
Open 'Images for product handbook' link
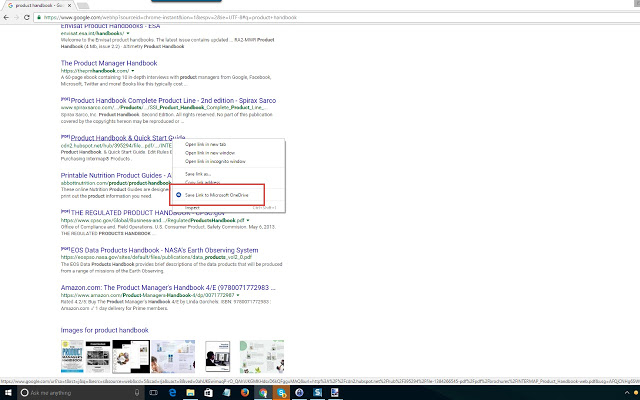pos(104,330)
